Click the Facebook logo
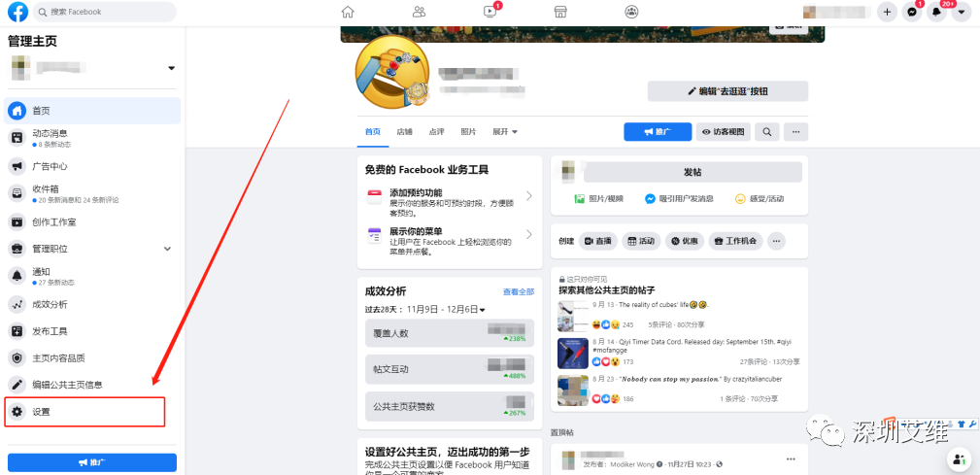The width and height of the screenshot is (980, 475). [17, 12]
